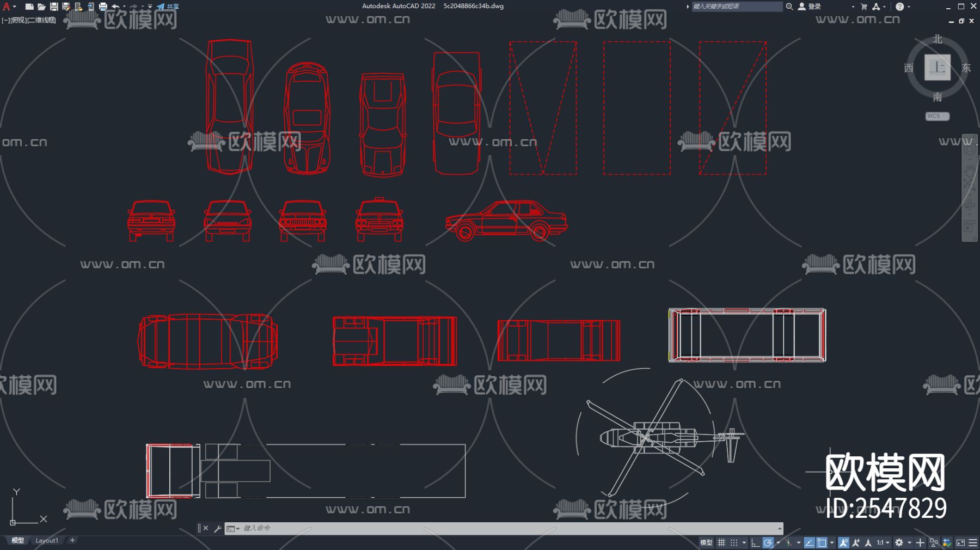Toggle isometric drafting icon in status bar
The width and height of the screenshot is (980, 550).
click(x=788, y=542)
